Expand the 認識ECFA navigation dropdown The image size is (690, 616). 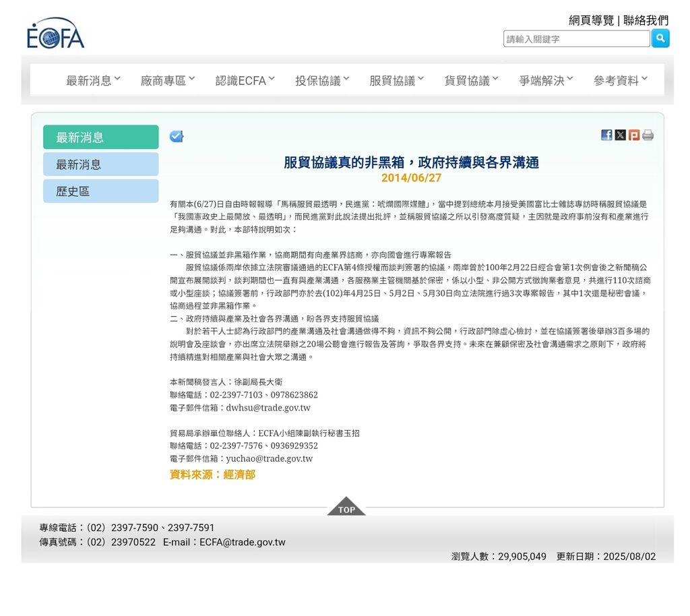[x=245, y=80]
